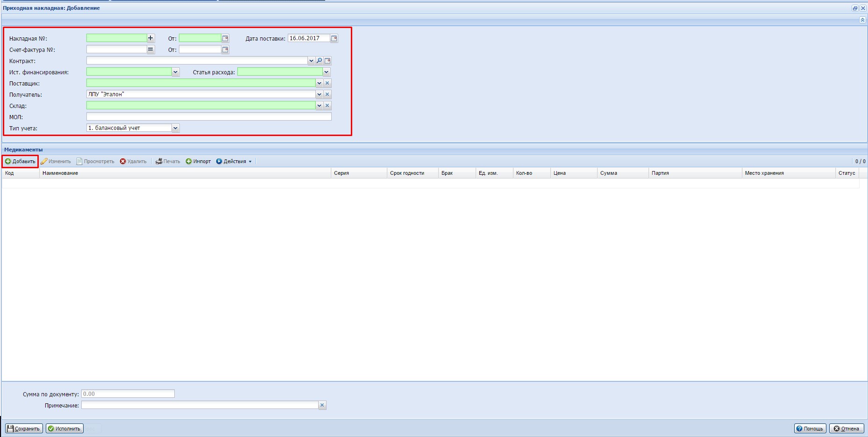Open calendar for Дата поставки

(334, 38)
